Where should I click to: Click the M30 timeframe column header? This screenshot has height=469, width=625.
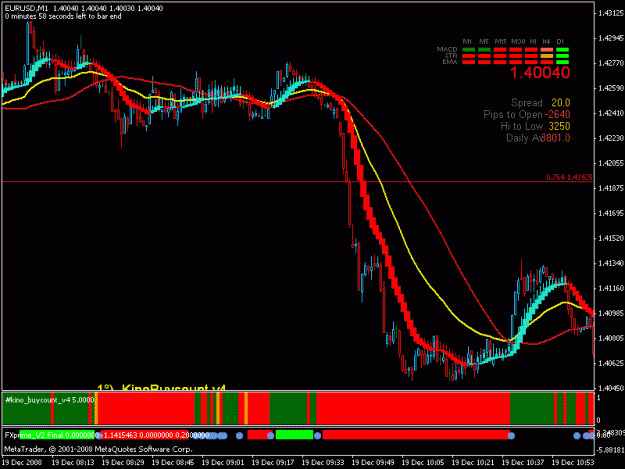coord(518,41)
